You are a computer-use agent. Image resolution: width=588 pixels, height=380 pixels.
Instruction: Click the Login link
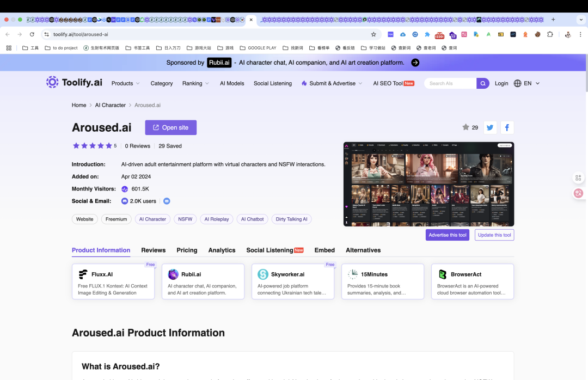(501, 83)
